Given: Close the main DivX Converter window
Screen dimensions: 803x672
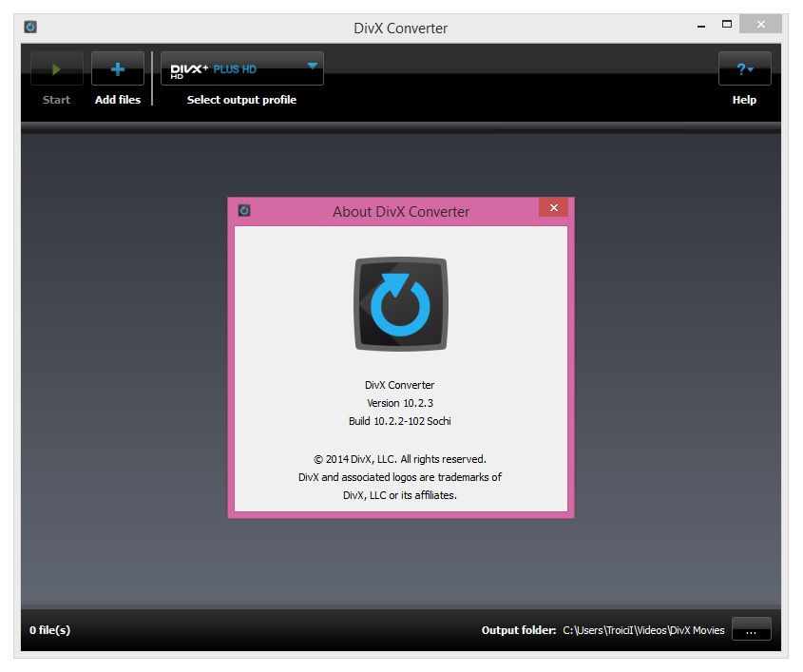Looking at the screenshot, I should click(x=760, y=24).
